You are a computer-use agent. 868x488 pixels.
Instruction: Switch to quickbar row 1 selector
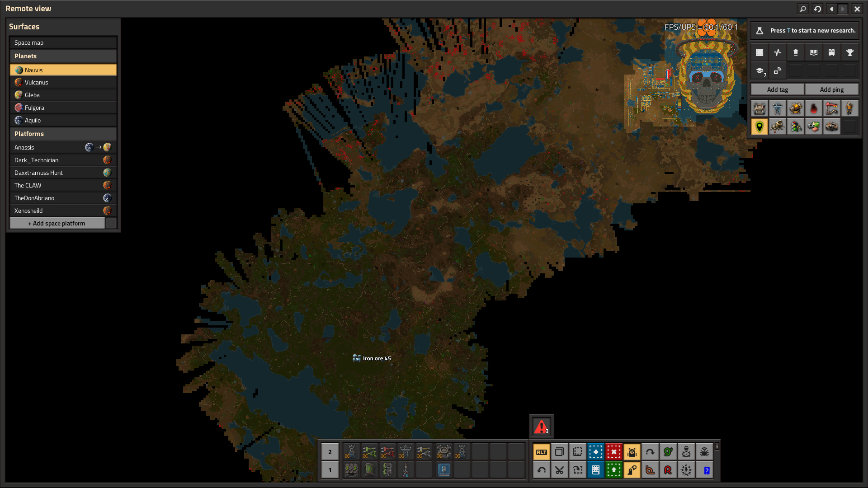pyautogui.click(x=330, y=470)
